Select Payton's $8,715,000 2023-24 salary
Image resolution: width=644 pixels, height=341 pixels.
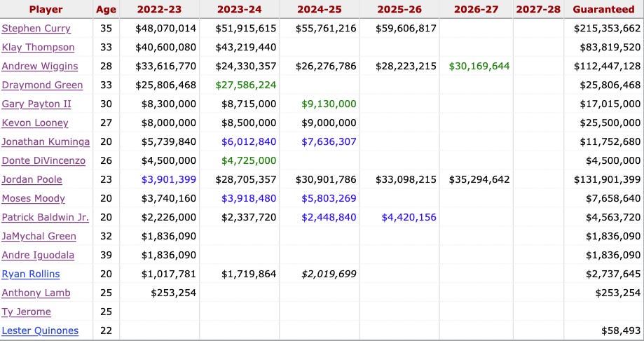pyautogui.click(x=249, y=104)
